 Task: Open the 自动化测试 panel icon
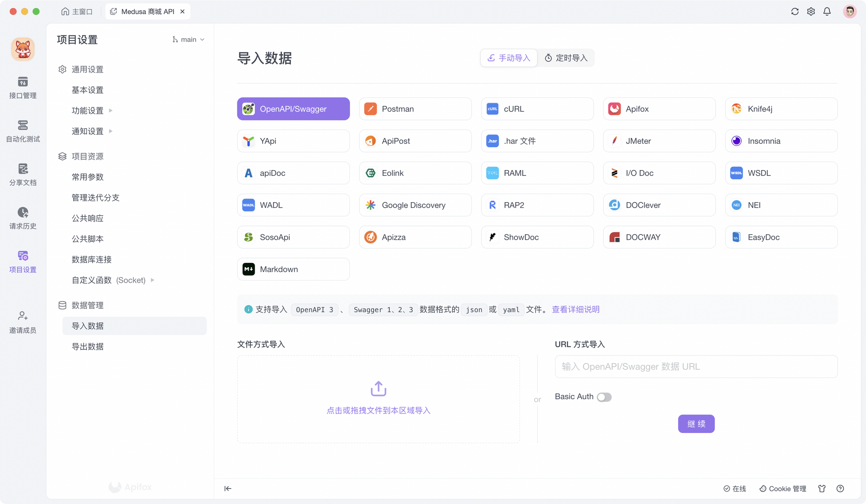(23, 131)
